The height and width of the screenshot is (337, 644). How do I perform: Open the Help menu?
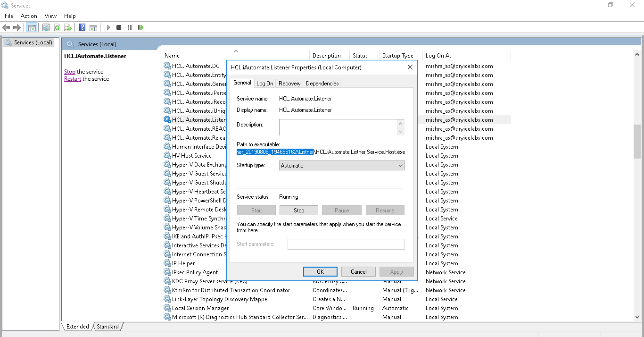point(70,16)
